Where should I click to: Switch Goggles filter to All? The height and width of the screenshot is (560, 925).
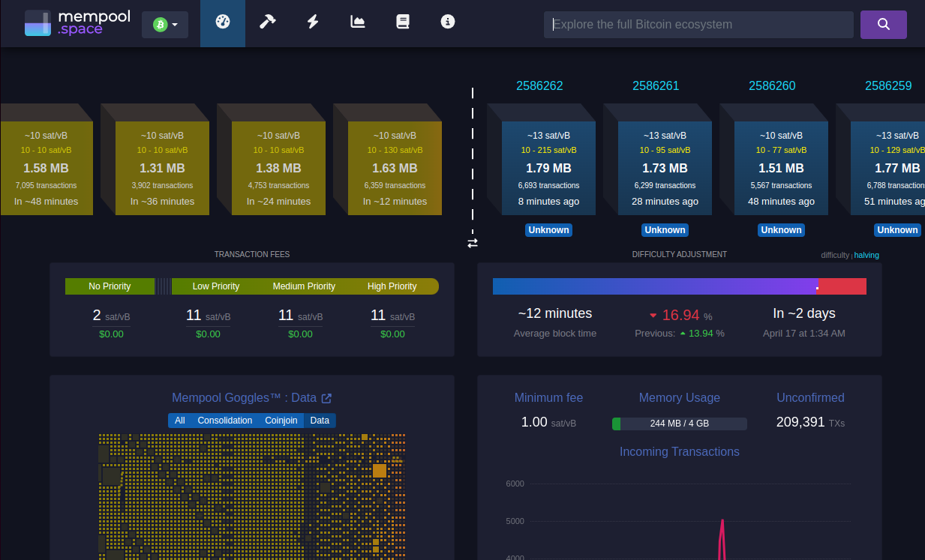pos(180,421)
